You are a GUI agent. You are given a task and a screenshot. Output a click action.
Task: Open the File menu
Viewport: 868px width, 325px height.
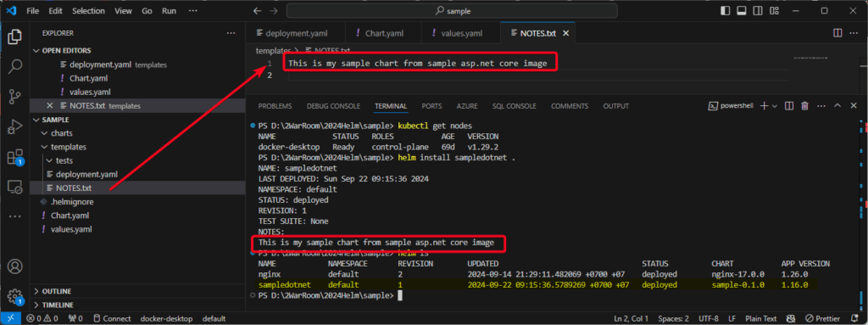[x=33, y=10]
